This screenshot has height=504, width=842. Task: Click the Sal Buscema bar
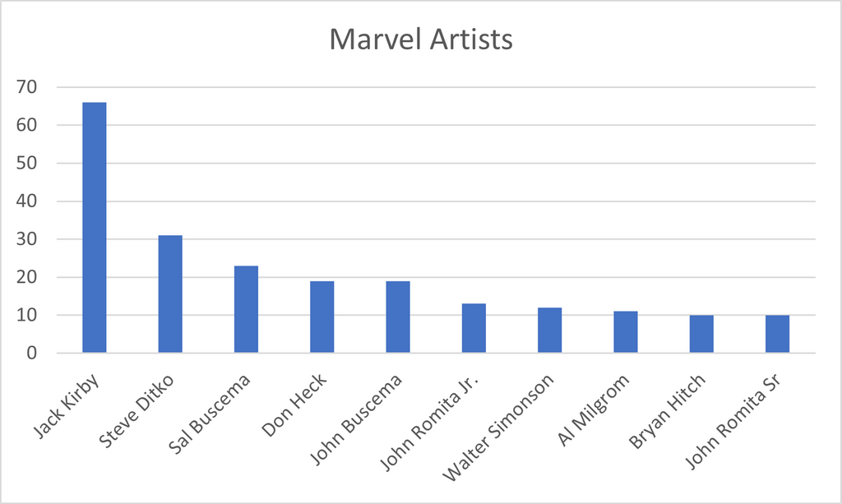[246, 309]
